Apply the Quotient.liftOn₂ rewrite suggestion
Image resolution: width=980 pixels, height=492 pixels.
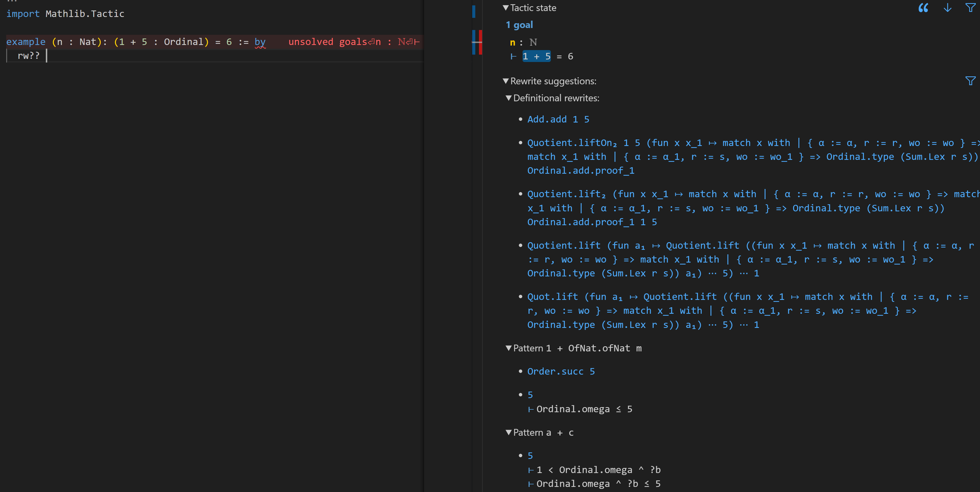coord(753,157)
